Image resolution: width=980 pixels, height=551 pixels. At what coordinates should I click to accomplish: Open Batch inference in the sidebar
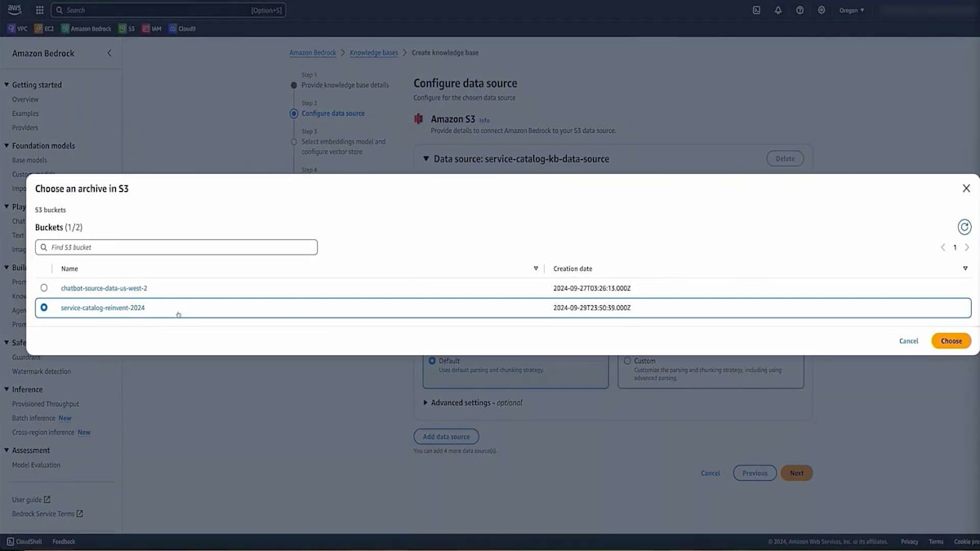pos(33,418)
